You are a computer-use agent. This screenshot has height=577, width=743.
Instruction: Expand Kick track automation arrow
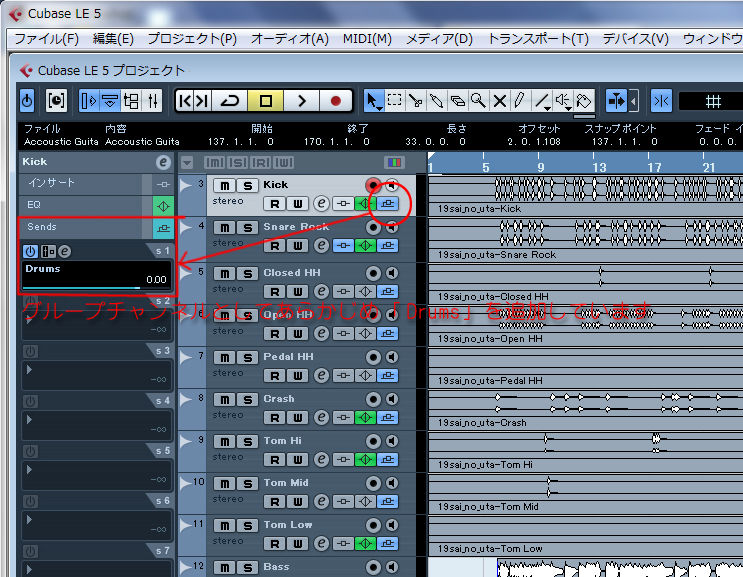click(186, 185)
